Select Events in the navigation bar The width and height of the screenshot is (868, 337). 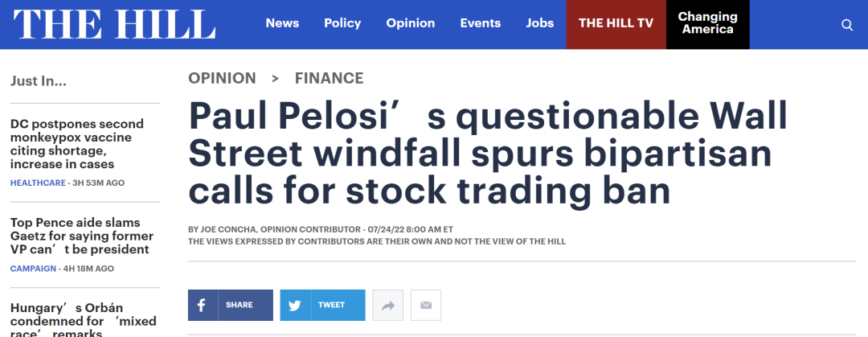coord(481,23)
